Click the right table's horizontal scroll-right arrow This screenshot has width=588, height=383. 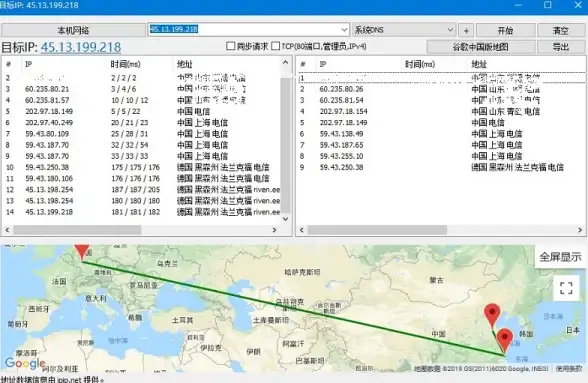coord(580,230)
